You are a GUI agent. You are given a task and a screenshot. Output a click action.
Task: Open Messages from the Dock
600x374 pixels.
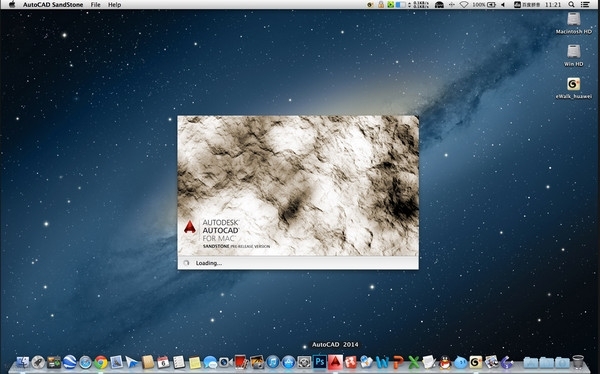click(210, 362)
